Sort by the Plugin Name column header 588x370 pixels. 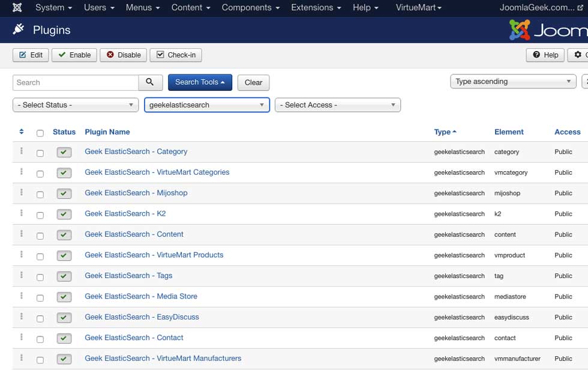click(x=107, y=132)
